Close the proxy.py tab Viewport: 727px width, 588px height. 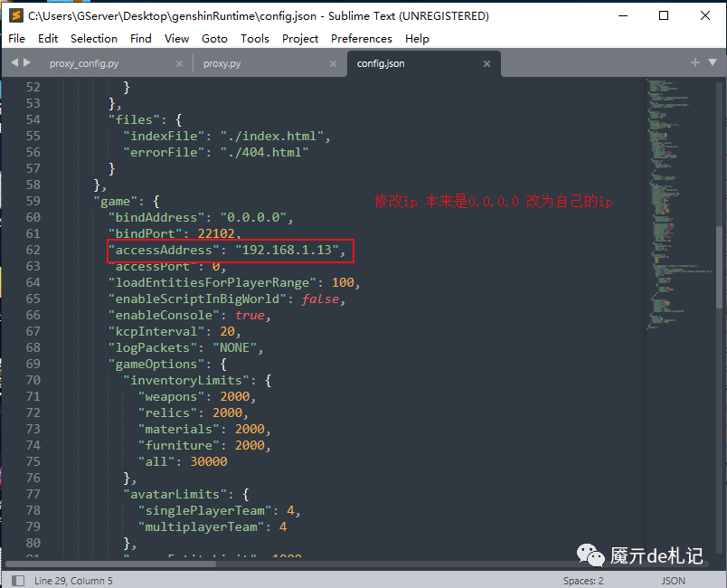[333, 64]
